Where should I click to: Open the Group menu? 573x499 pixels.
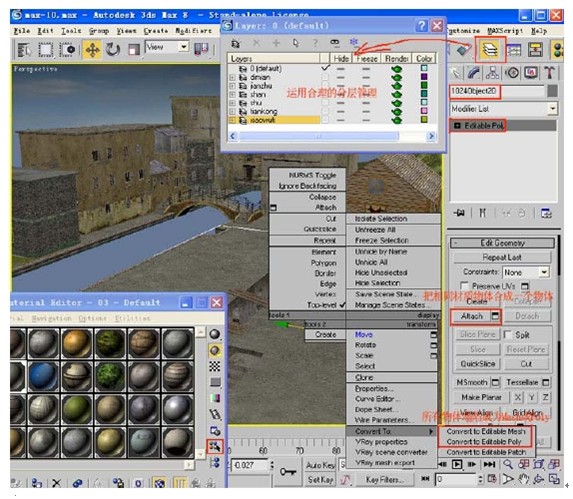click(99, 31)
